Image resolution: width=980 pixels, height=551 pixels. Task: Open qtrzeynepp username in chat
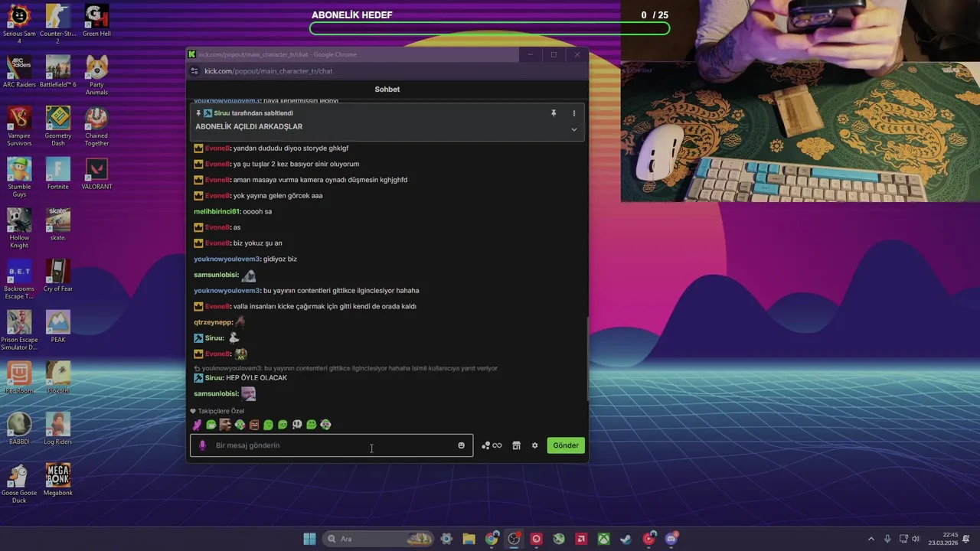tap(213, 322)
